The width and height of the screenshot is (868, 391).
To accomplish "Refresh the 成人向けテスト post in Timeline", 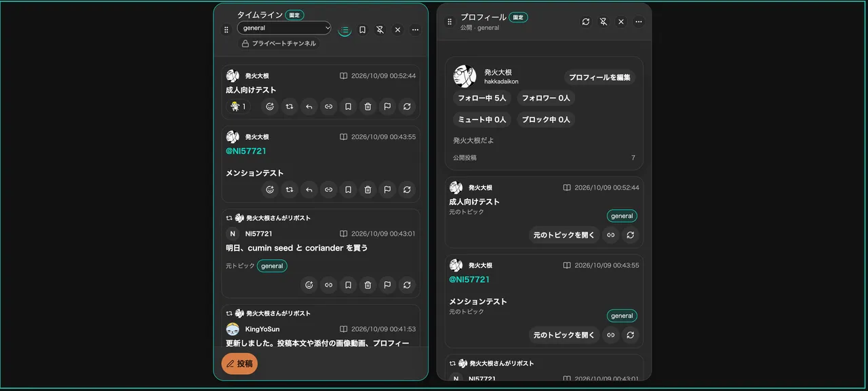I will click(x=407, y=107).
